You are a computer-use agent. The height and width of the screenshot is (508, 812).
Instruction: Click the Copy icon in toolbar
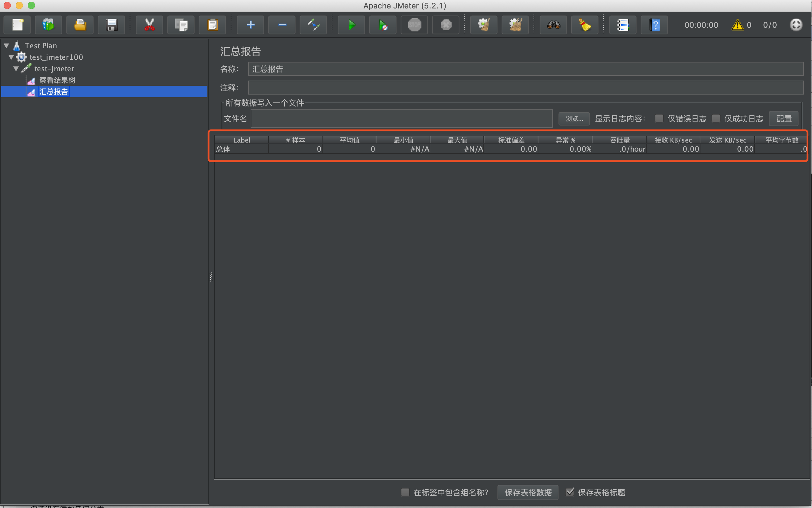(x=181, y=25)
